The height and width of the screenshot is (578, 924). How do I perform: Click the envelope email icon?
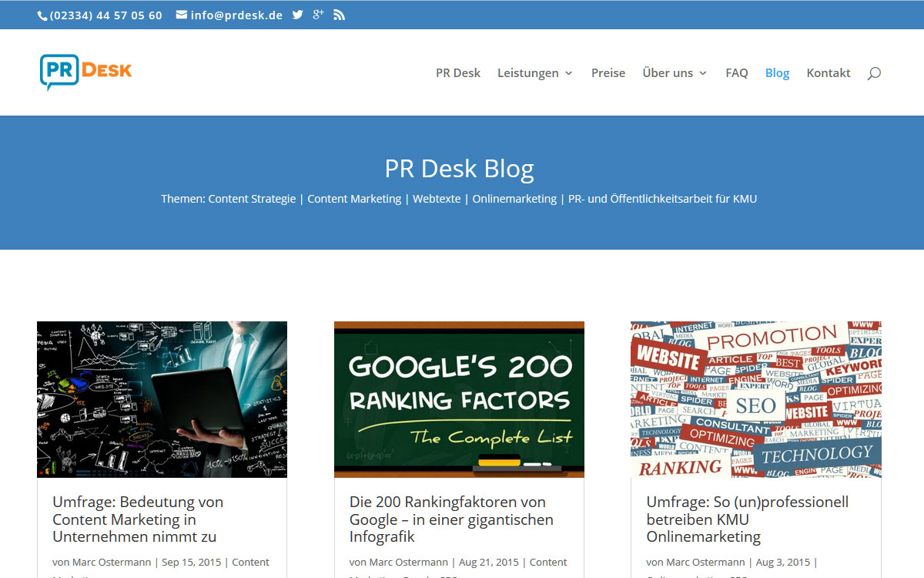tap(182, 15)
